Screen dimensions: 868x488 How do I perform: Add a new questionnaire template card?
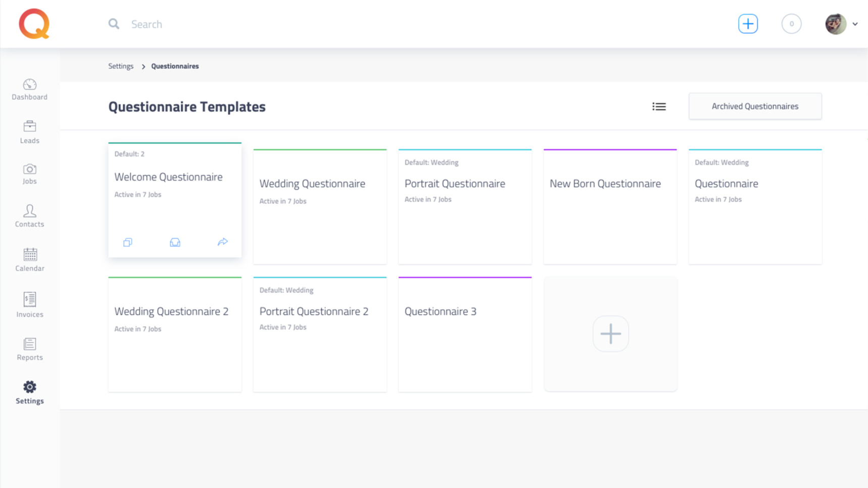click(610, 334)
